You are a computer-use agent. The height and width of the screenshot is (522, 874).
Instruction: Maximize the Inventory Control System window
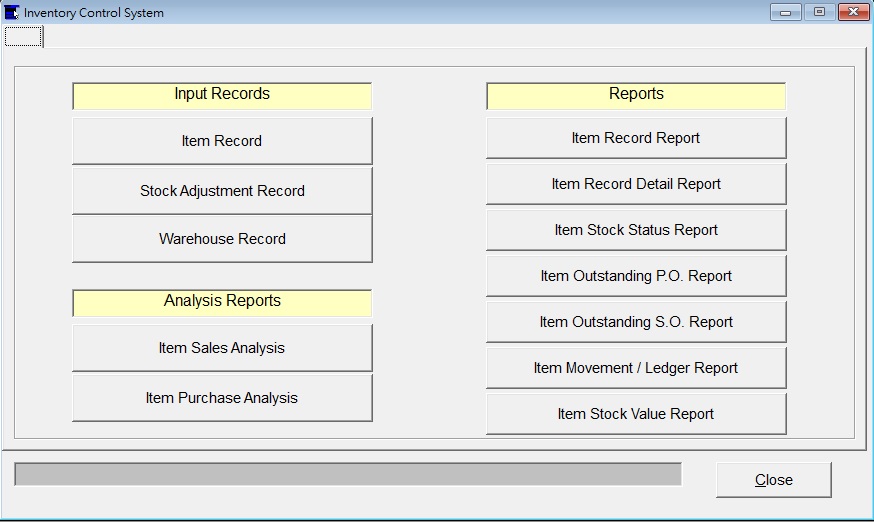coord(819,12)
